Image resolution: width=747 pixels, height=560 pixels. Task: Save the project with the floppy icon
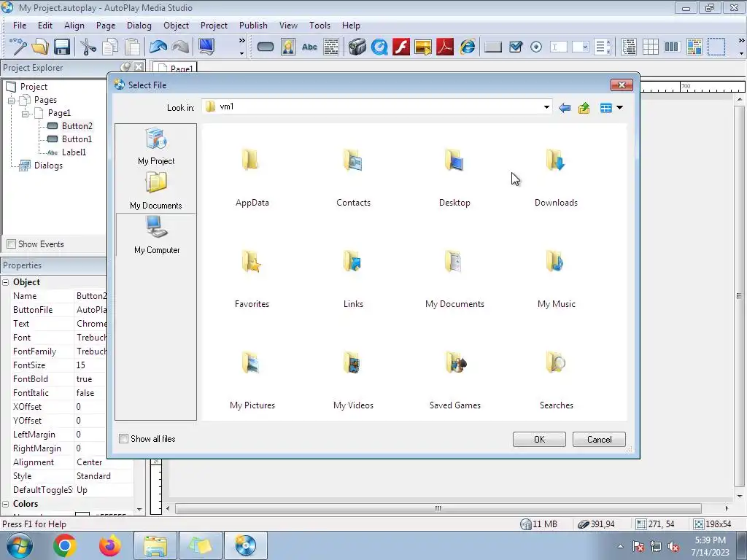(x=62, y=47)
